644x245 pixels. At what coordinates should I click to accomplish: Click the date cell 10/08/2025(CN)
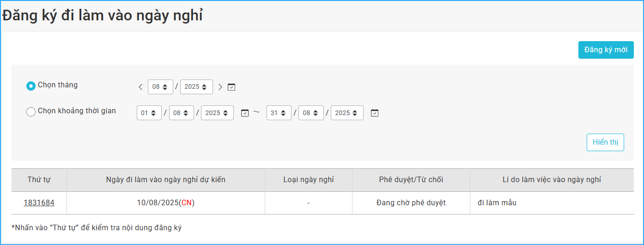(x=165, y=203)
